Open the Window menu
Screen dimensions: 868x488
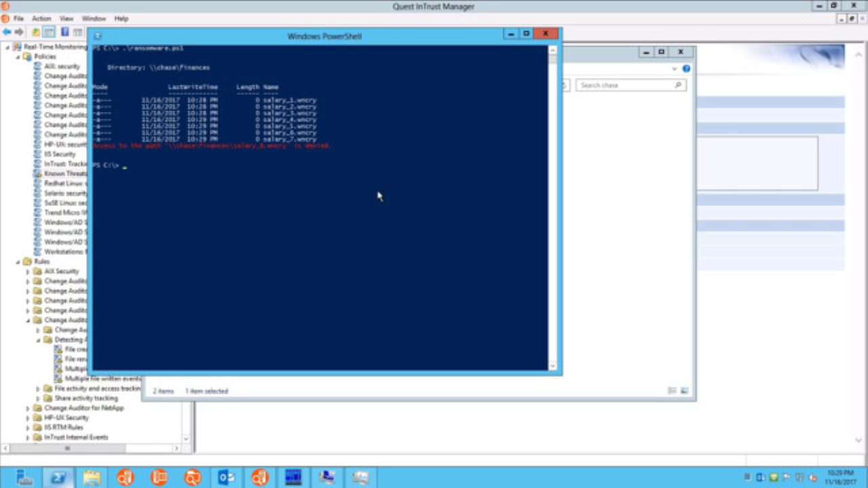tap(94, 18)
